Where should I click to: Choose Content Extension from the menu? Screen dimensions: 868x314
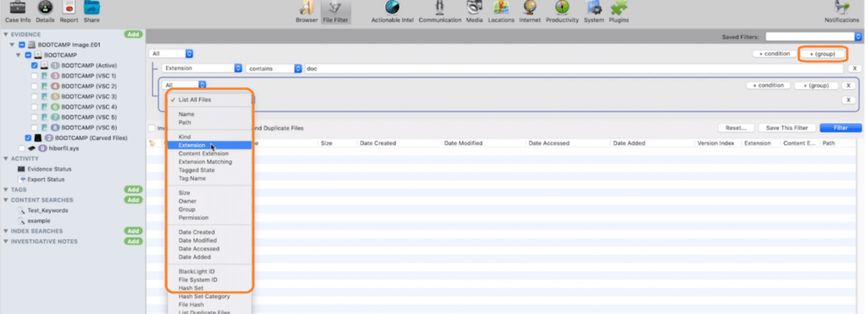[x=203, y=154]
